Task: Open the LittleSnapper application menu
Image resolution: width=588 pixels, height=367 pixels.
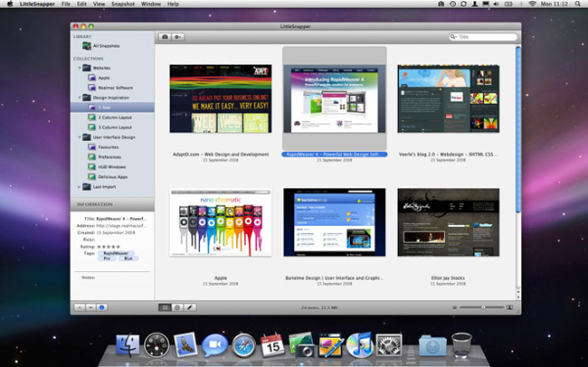Action: [x=37, y=5]
